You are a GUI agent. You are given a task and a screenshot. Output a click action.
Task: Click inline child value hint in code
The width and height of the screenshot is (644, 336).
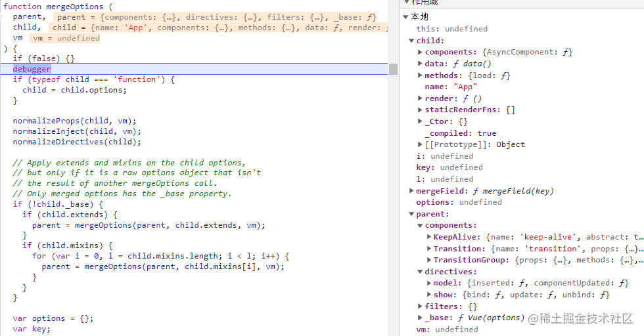(x=219, y=28)
